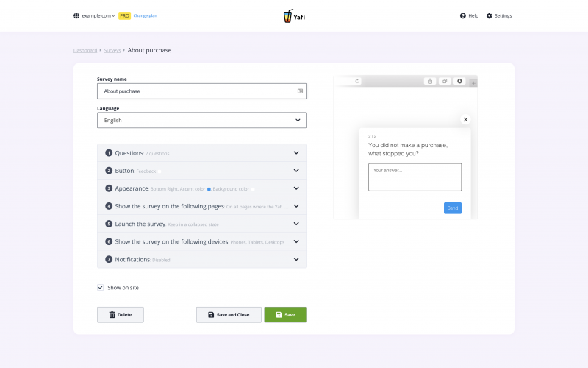Click the new tab plus icon in preview

(473, 82)
